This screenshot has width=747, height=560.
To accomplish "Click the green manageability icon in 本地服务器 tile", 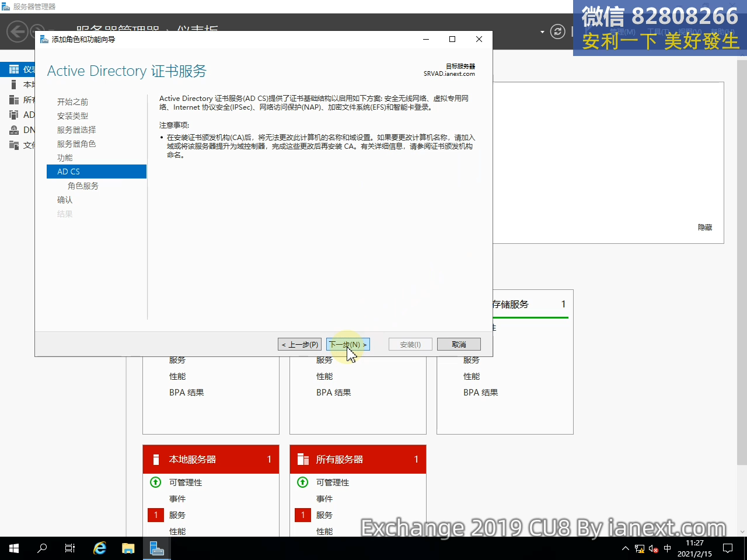I will [155, 482].
